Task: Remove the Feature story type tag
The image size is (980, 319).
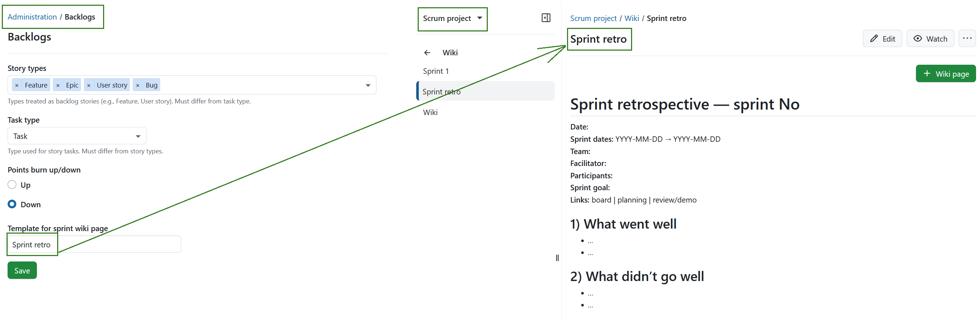Action: click(x=17, y=85)
